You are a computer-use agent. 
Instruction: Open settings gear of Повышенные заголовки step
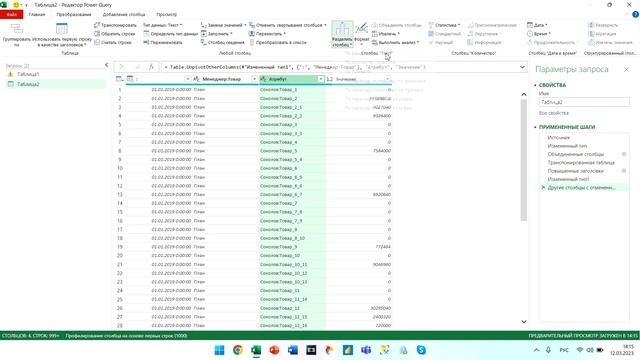(624, 171)
